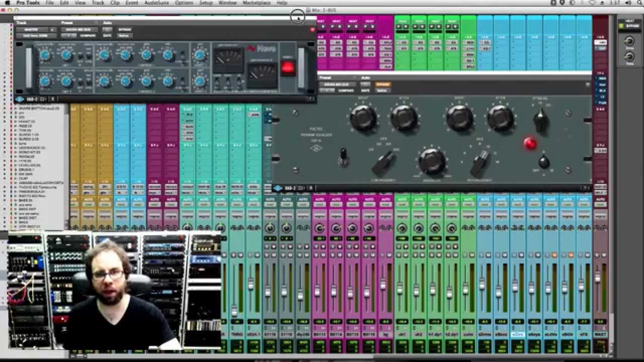
Task: Click the pan knob on first green channel
Action: coord(402,228)
